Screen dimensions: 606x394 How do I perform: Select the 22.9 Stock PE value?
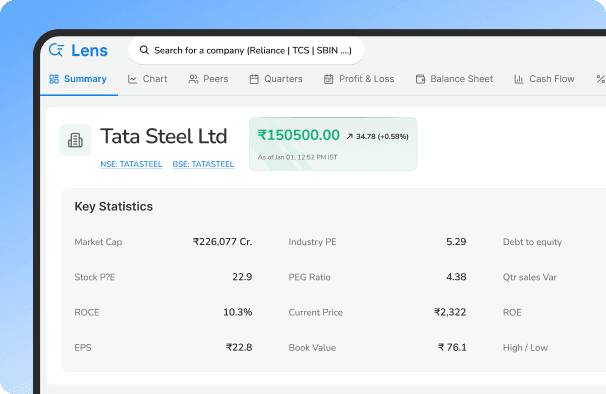click(242, 277)
